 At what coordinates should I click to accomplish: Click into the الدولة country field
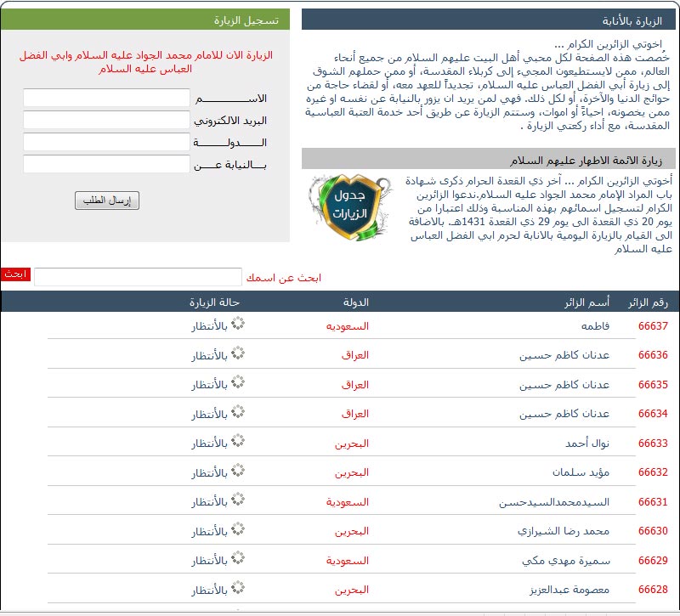click(106, 142)
